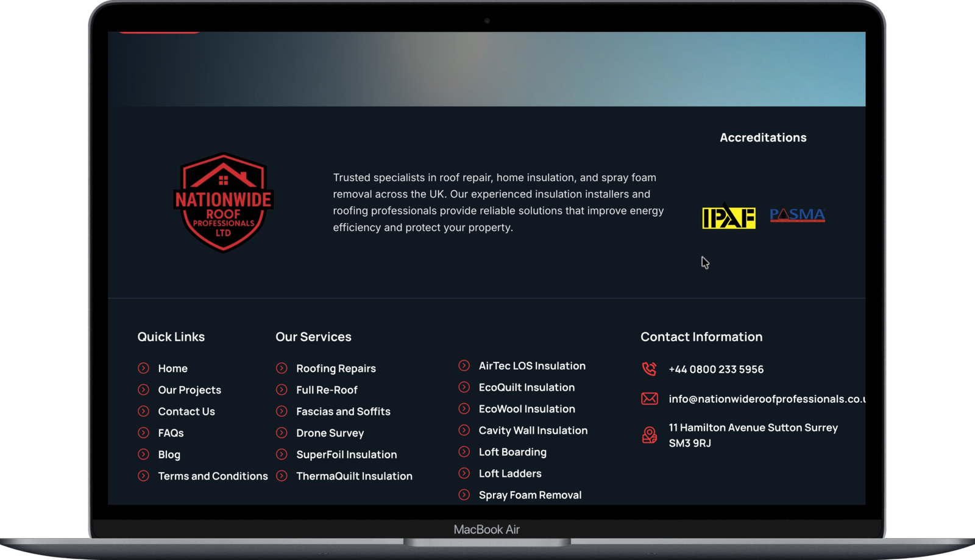
Task: Call the +44 0800 233 5956 number
Action: pyautogui.click(x=716, y=369)
